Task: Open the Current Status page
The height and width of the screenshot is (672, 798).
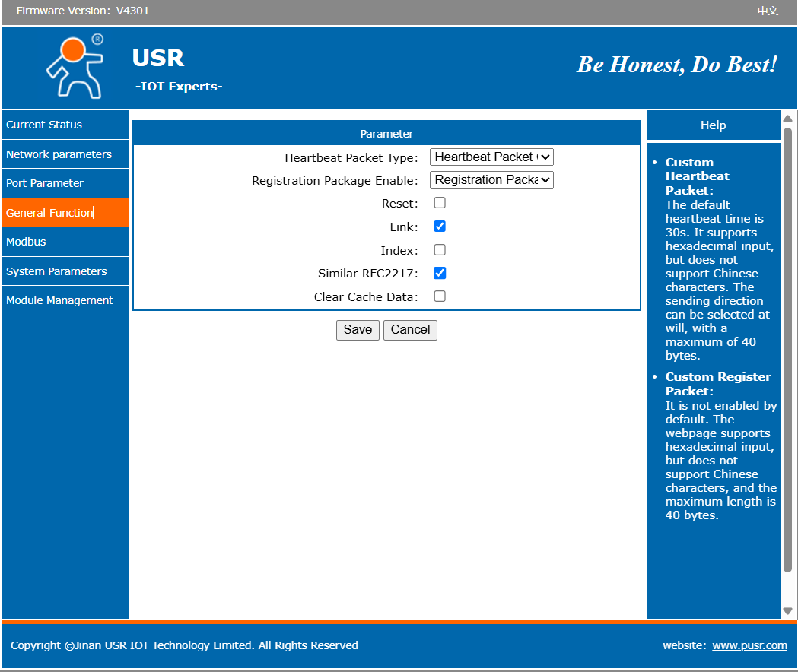Action: [x=44, y=125]
